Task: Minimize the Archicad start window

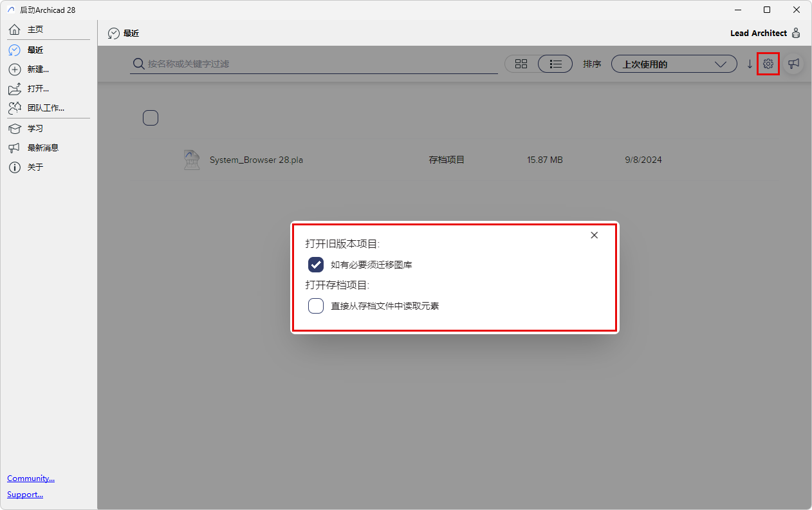Action: point(737,10)
